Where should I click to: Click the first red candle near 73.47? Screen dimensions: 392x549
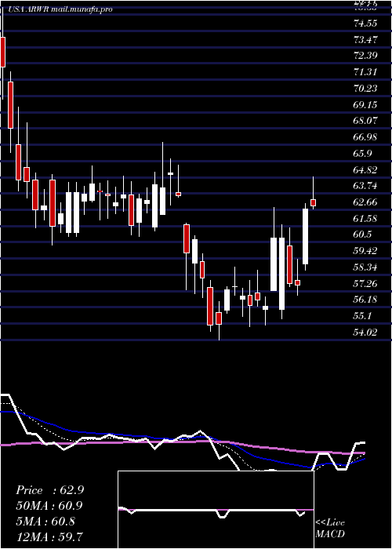pyautogui.click(x=3, y=52)
